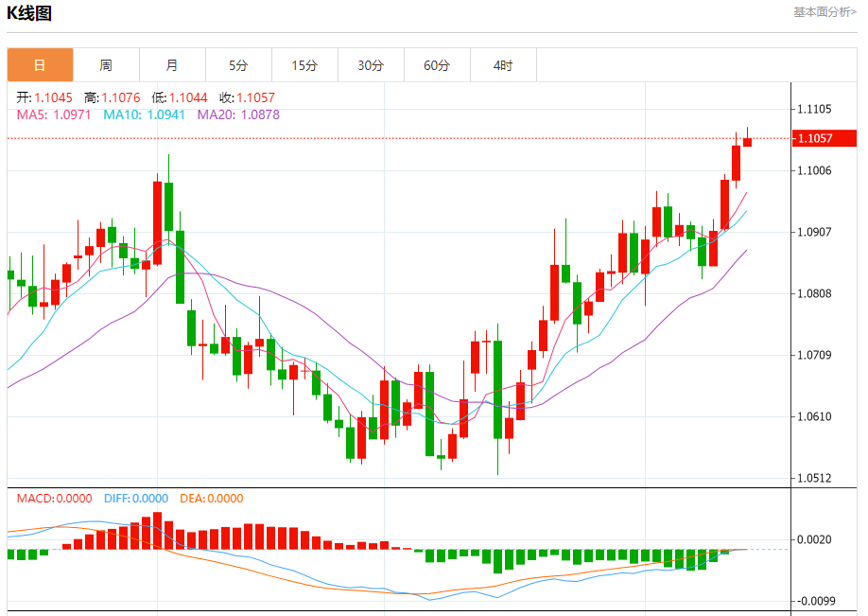
Task: Click the MACD indicator label
Action: 54,498
